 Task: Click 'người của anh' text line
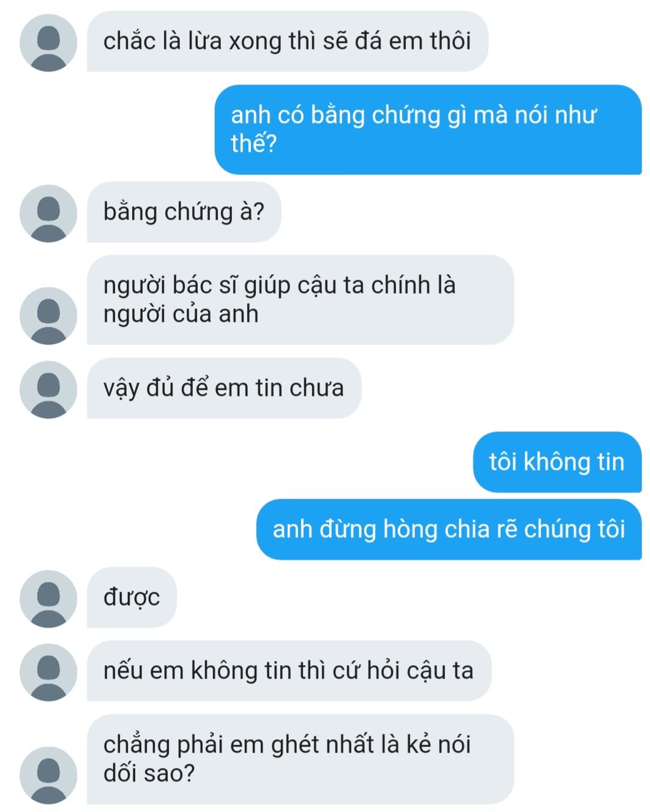[x=181, y=314]
